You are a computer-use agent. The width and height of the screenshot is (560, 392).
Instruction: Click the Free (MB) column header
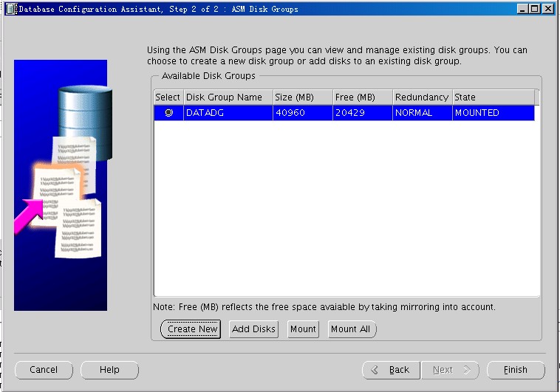(363, 97)
